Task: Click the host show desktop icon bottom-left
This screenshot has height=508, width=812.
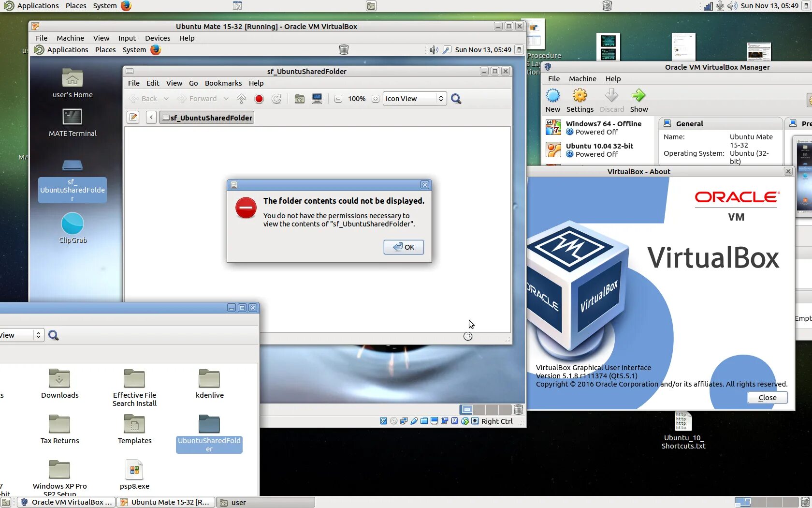Action: (5, 502)
